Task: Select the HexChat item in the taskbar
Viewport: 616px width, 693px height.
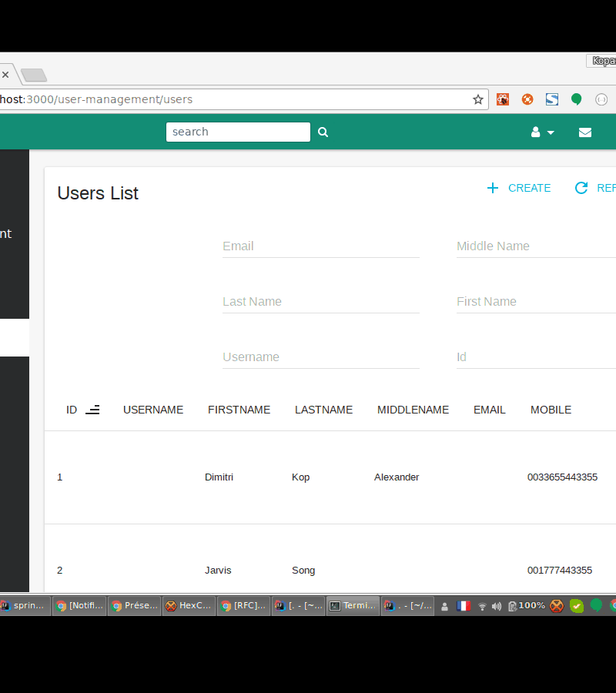Action: [189, 606]
